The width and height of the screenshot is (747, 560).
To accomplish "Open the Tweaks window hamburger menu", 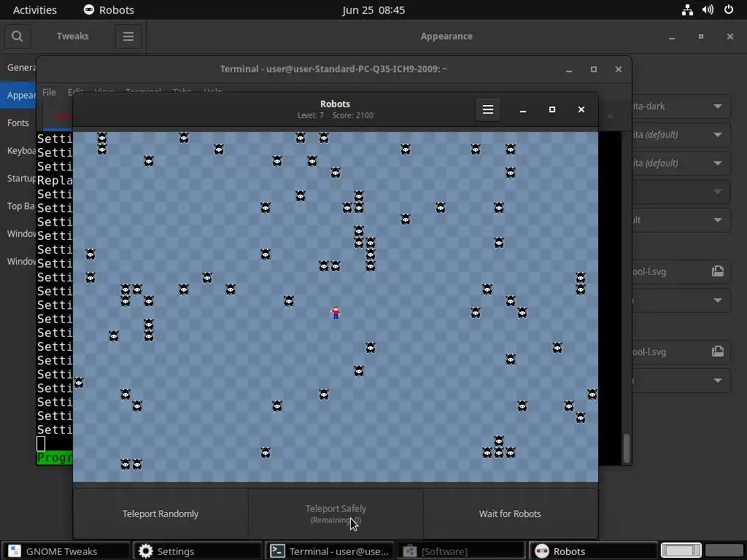I will [x=128, y=36].
